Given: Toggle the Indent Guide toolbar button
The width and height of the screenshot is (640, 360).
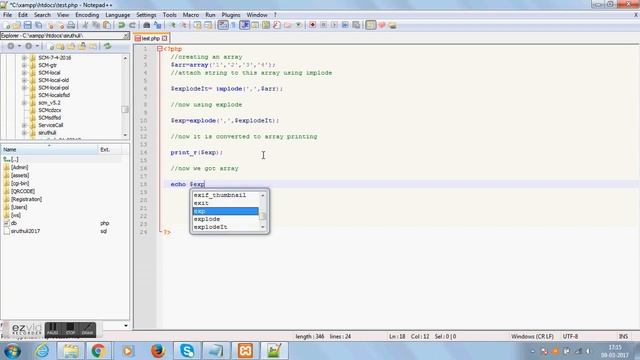Looking at the screenshot, I should point(244,25).
